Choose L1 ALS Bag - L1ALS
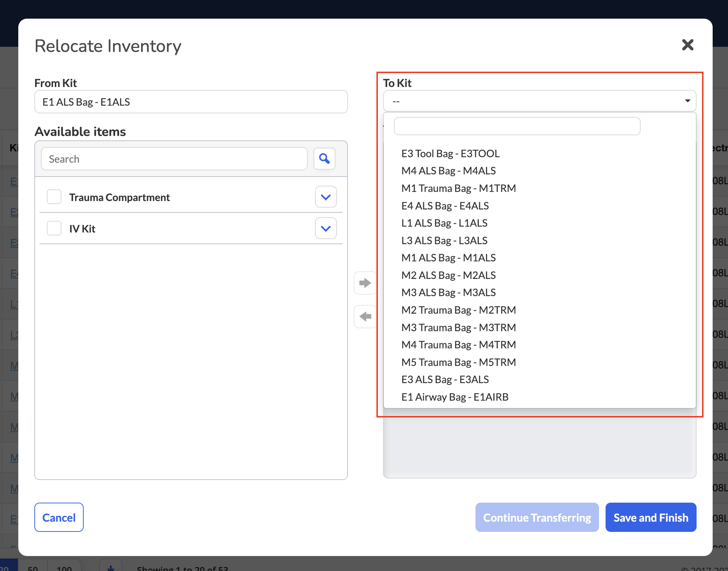The image size is (728, 571). (444, 223)
